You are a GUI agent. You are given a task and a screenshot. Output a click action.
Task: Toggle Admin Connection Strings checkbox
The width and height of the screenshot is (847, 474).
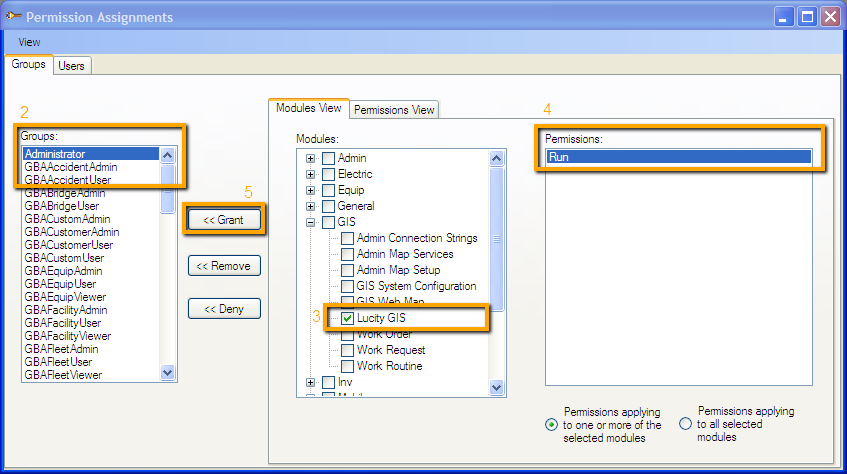347,238
